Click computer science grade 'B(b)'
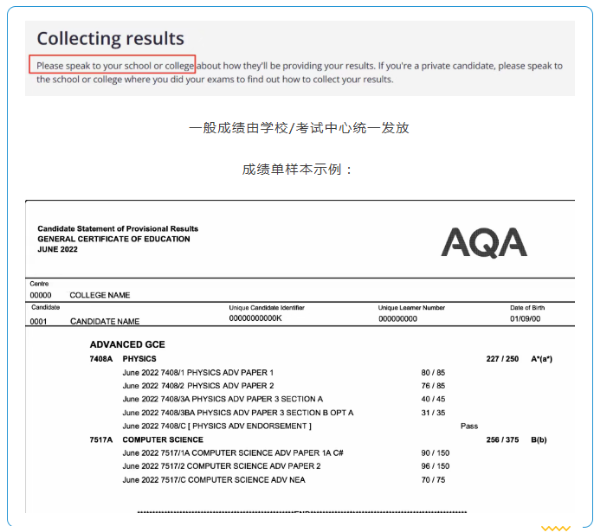Viewport: 600px width, 532px height. click(539, 440)
